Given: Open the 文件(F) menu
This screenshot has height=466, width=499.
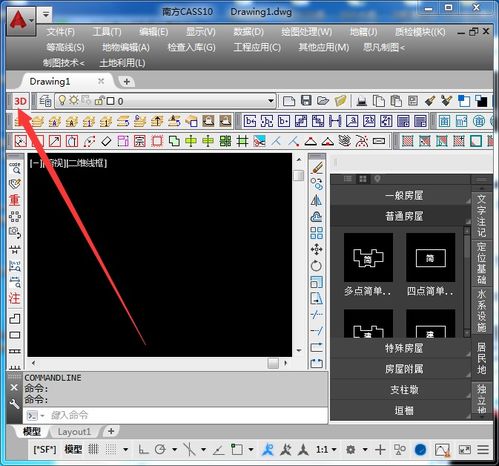Looking at the screenshot, I should [61, 32].
